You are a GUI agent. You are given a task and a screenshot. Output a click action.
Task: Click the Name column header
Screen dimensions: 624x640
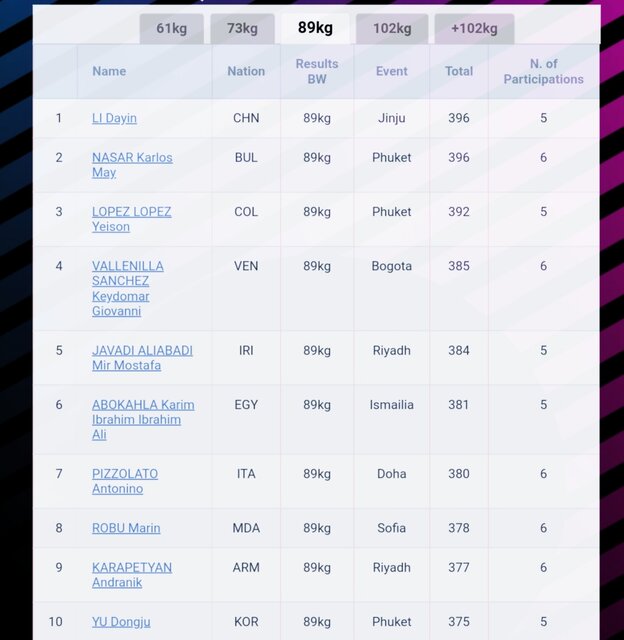tap(109, 71)
